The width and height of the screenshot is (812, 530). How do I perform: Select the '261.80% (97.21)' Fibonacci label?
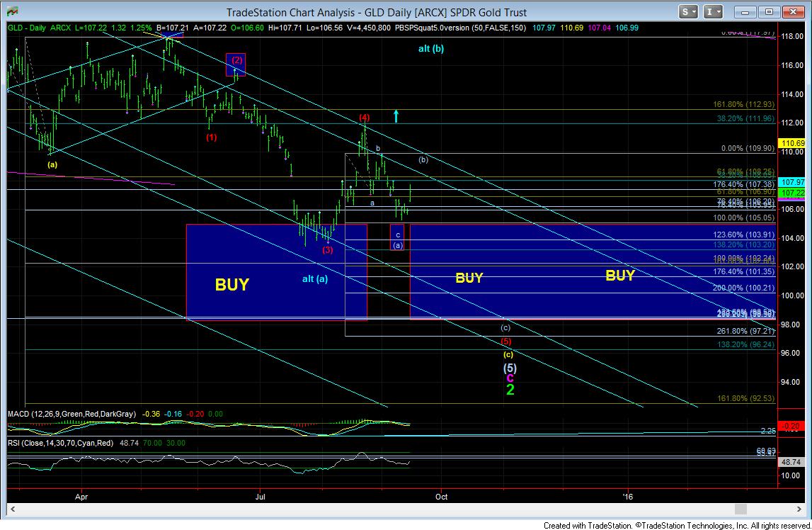[745, 331]
